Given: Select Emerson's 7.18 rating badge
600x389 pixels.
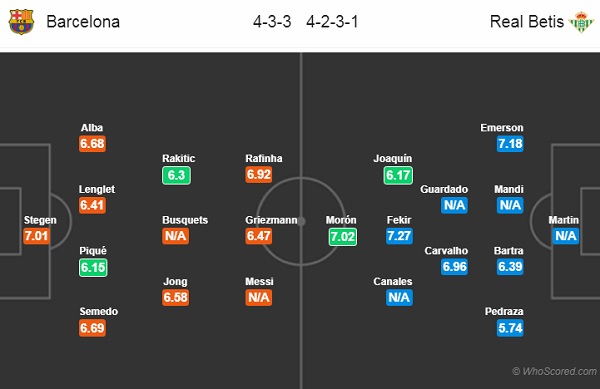Looking at the screenshot, I should 510,144.
